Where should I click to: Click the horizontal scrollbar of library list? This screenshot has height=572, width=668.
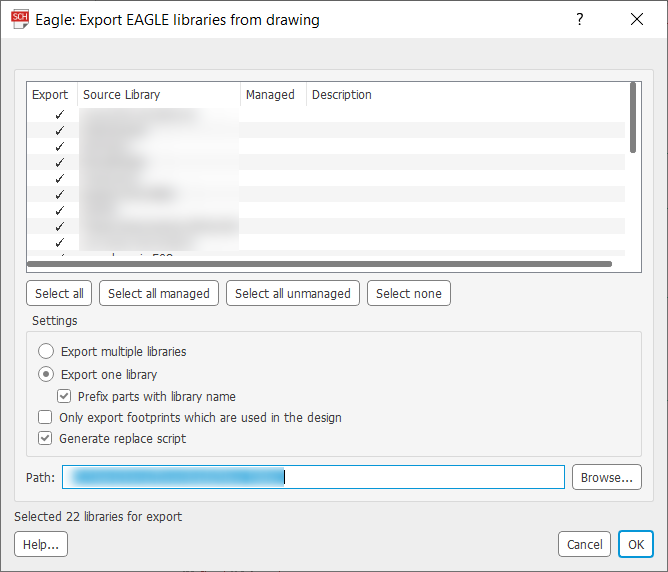point(320,264)
